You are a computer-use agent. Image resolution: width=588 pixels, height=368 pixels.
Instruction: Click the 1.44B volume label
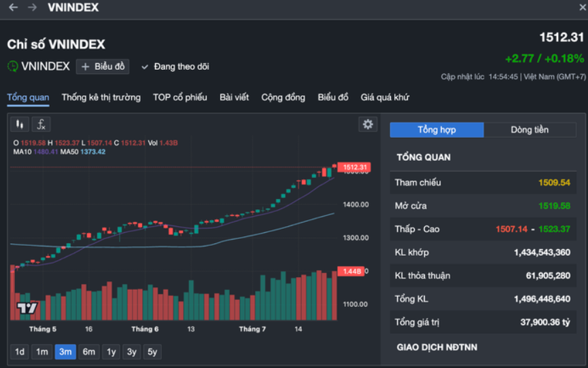[351, 272]
